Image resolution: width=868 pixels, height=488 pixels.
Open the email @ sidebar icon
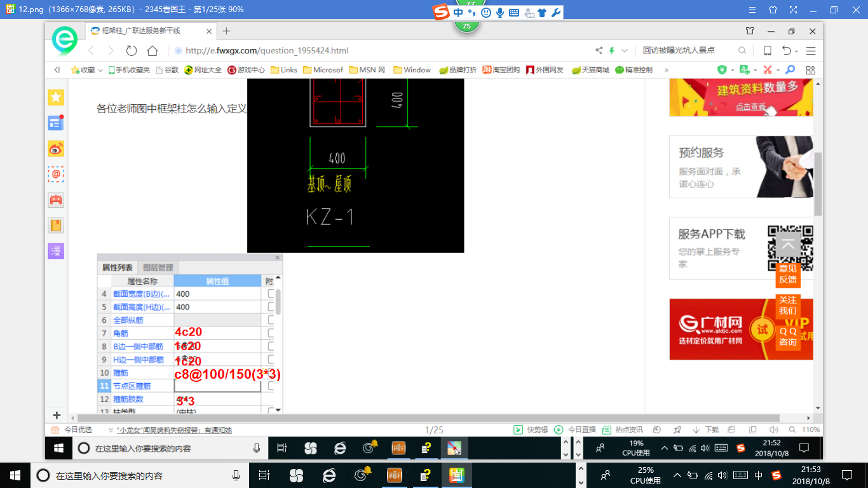56,174
